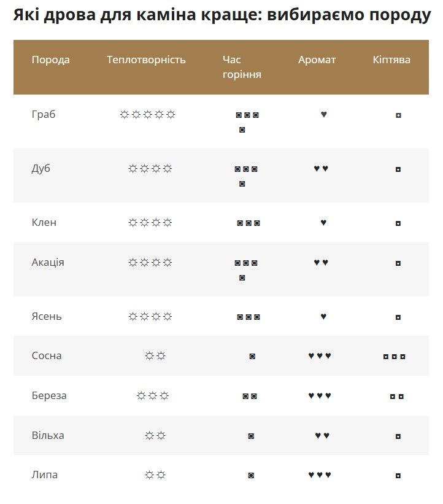The image size is (443, 504).
Task: Click the Теплотворність column header
Action: pyautogui.click(x=146, y=60)
